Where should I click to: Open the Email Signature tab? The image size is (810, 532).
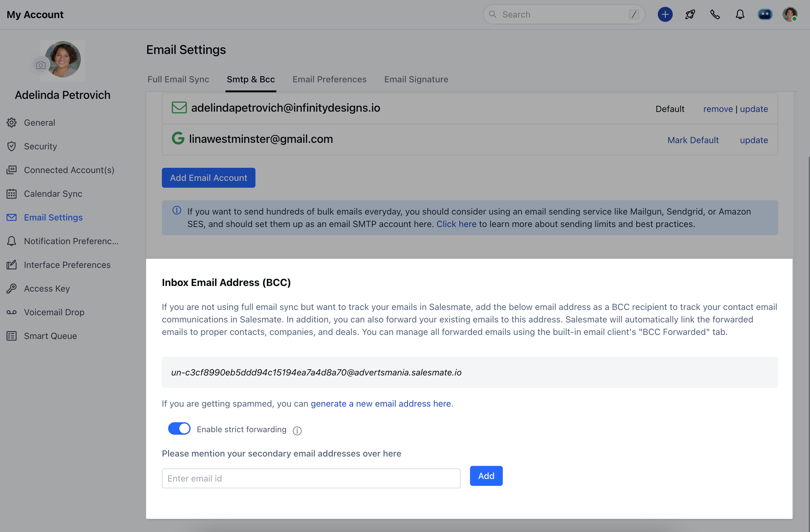click(x=416, y=79)
